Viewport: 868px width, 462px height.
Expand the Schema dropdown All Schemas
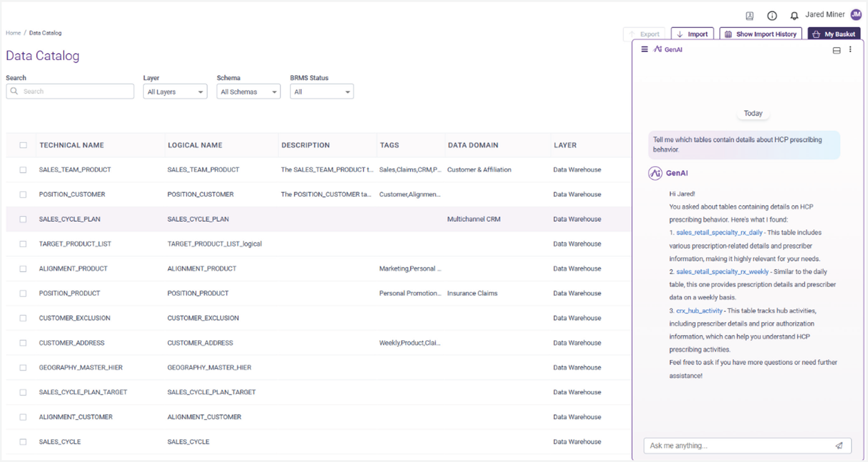[x=248, y=91]
